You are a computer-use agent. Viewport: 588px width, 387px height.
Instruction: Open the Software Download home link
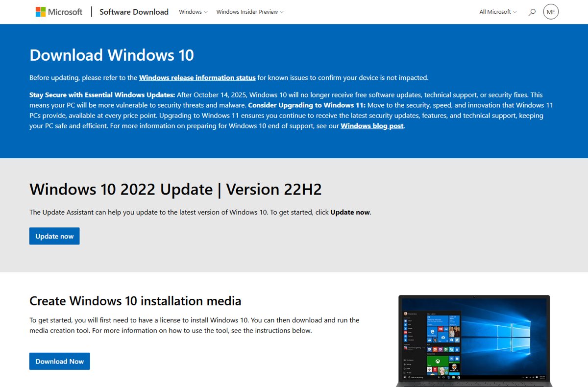point(134,12)
